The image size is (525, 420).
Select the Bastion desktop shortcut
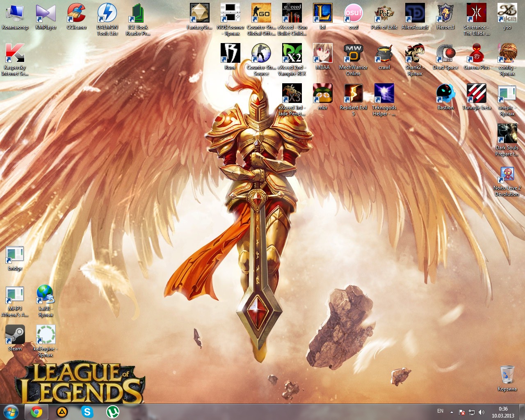click(x=446, y=97)
